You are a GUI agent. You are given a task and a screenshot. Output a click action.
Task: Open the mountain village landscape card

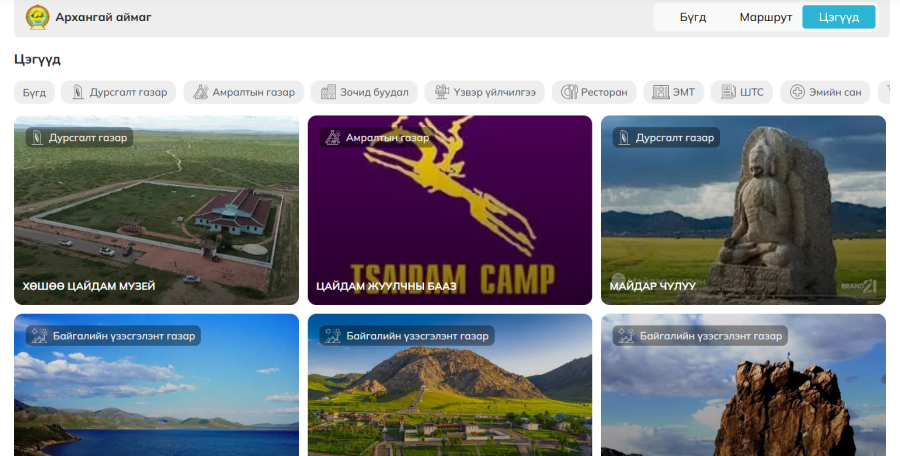pyautogui.click(x=449, y=385)
